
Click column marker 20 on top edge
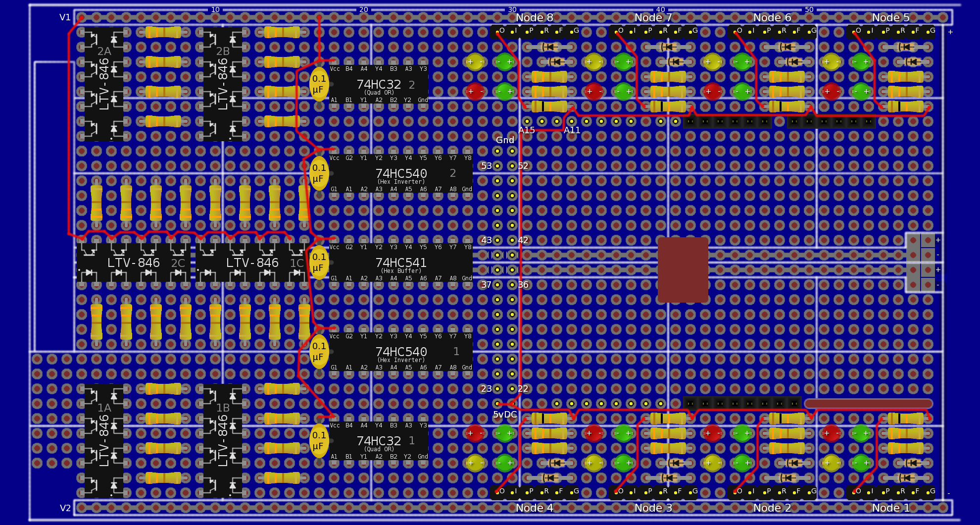pyautogui.click(x=364, y=9)
